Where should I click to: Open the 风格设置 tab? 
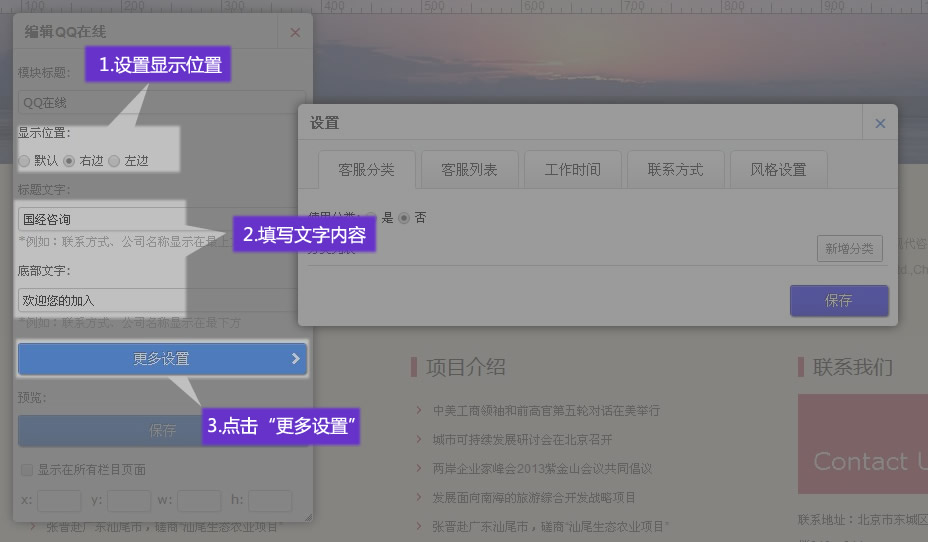pos(778,170)
